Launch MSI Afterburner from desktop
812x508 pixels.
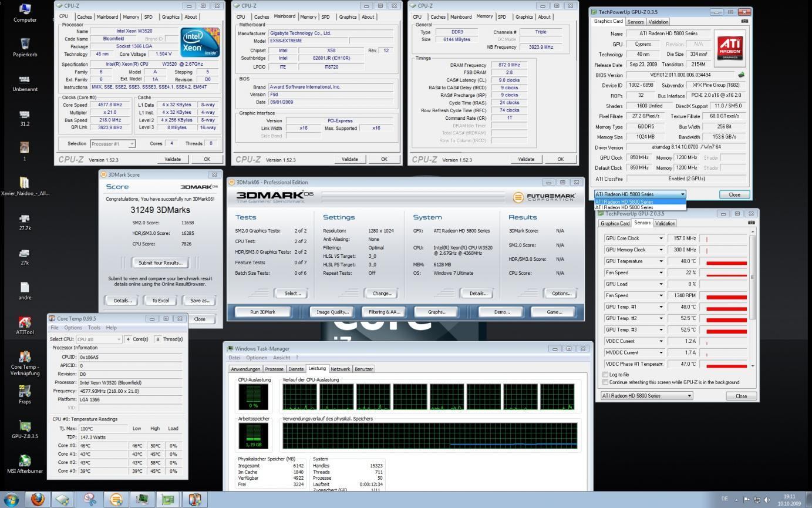(x=25, y=463)
